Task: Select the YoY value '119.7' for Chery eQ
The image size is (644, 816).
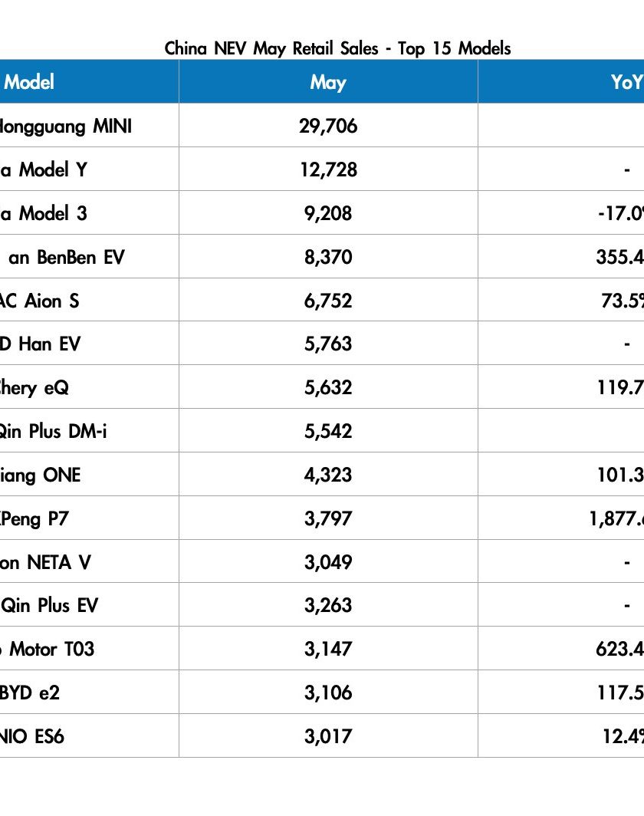Action: [620, 388]
